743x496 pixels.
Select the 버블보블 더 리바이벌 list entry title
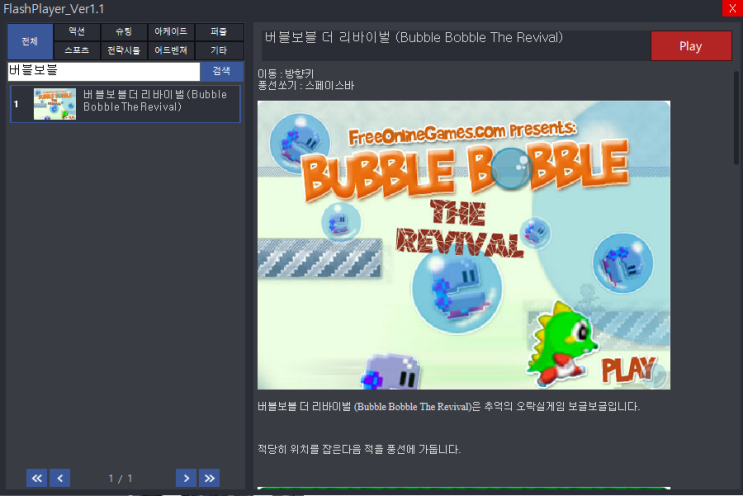point(155,100)
